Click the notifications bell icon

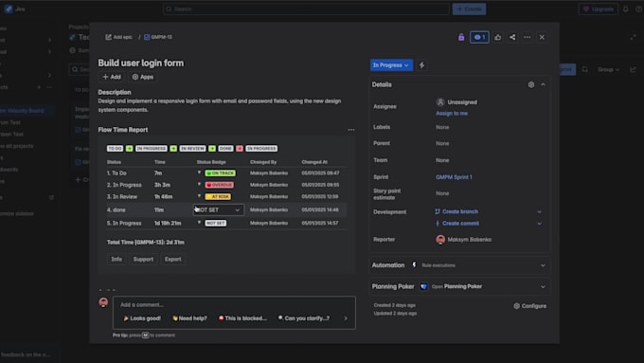tap(625, 9)
